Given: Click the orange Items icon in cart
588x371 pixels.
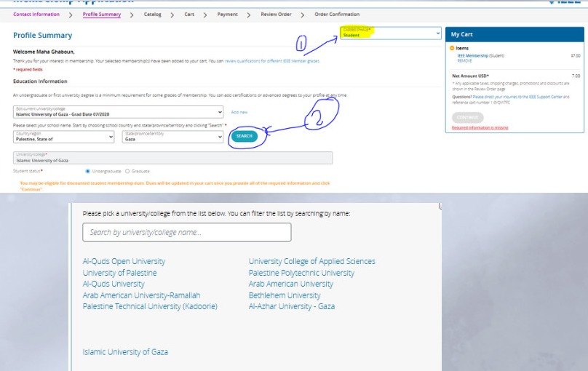Looking at the screenshot, I should [x=452, y=48].
